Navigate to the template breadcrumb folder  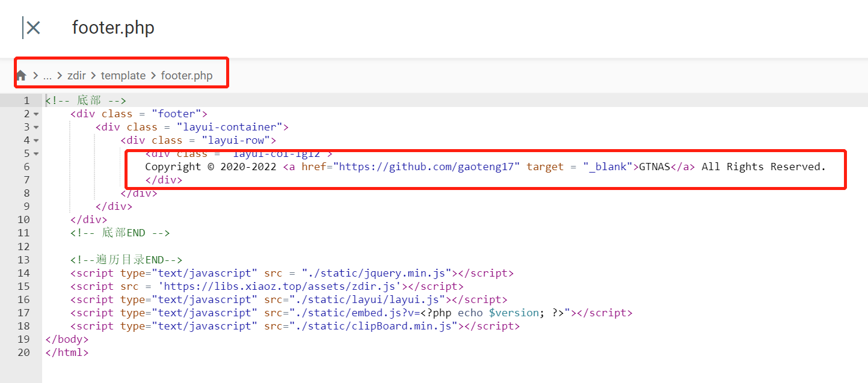[123, 76]
